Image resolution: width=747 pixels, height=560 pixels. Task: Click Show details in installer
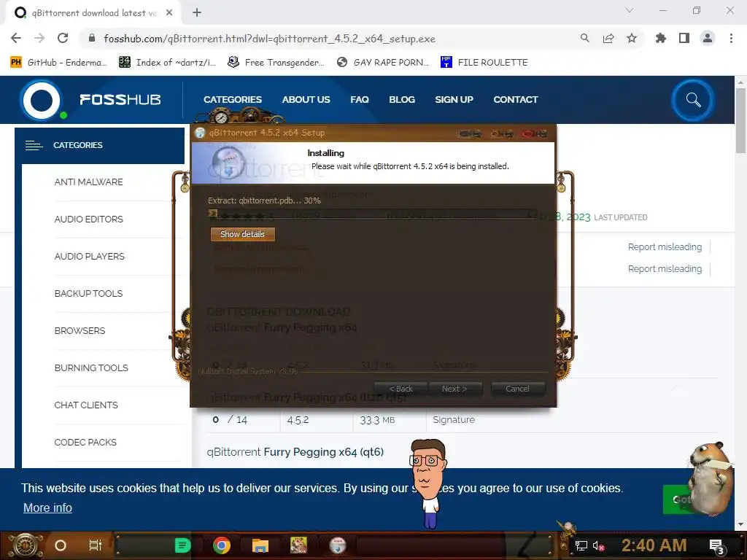pos(242,234)
